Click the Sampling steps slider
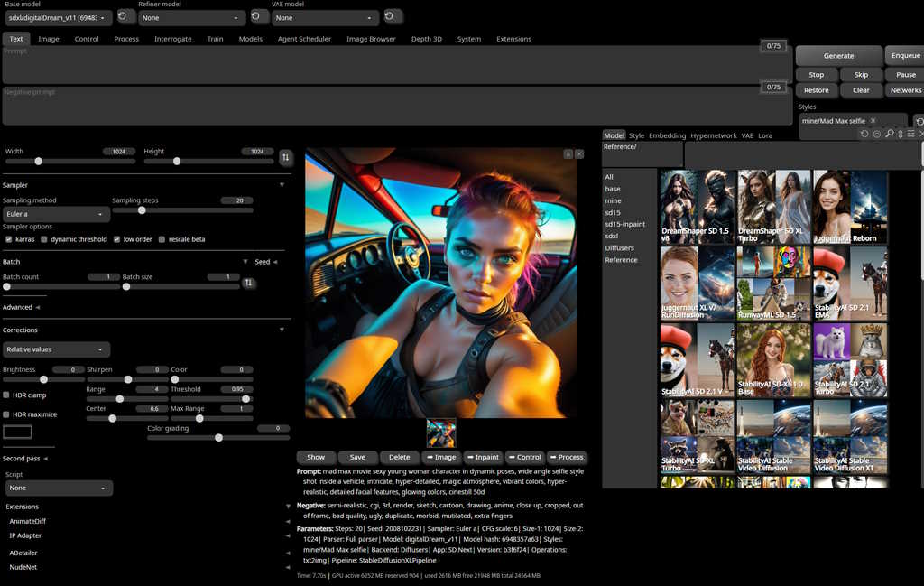This screenshot has width=924, height=586. click(x=142, y=210)
